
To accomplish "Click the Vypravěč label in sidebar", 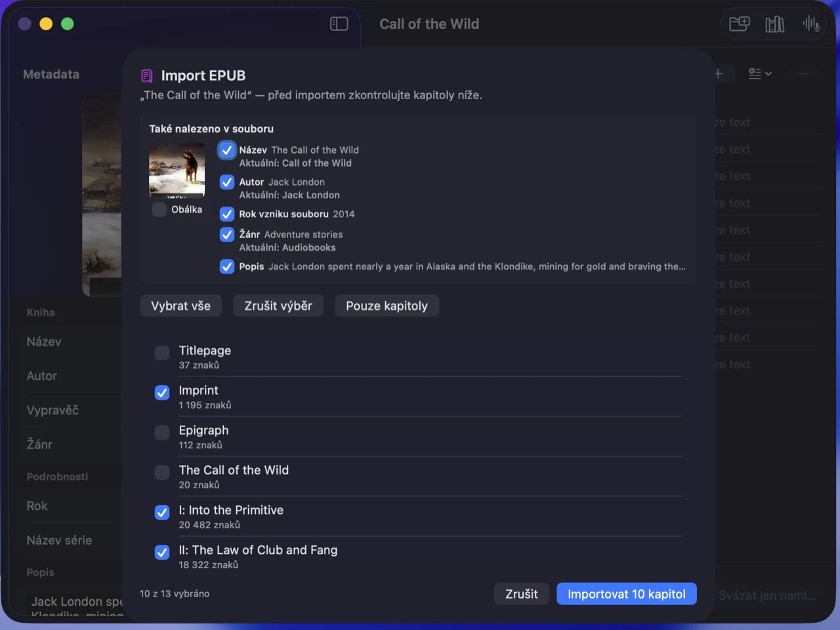I will point(52,410).
